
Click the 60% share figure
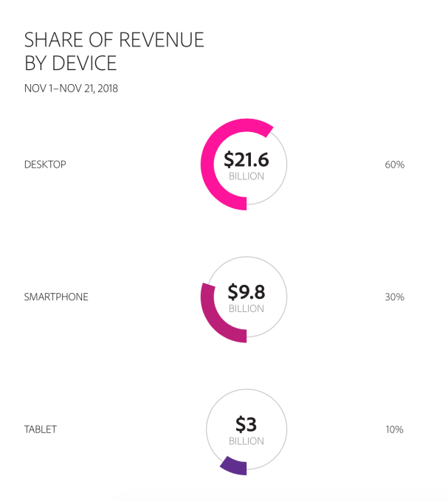[395, 165]
